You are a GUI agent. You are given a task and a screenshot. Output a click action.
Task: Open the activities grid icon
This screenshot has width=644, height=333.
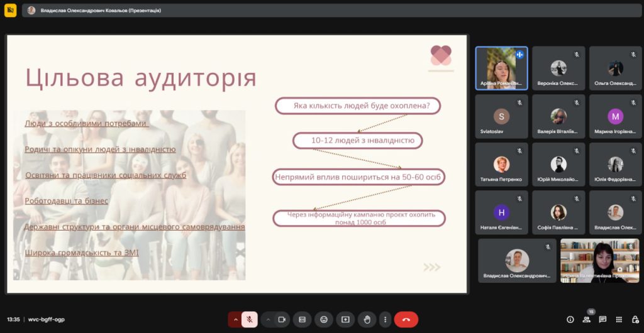pos(618,319)
